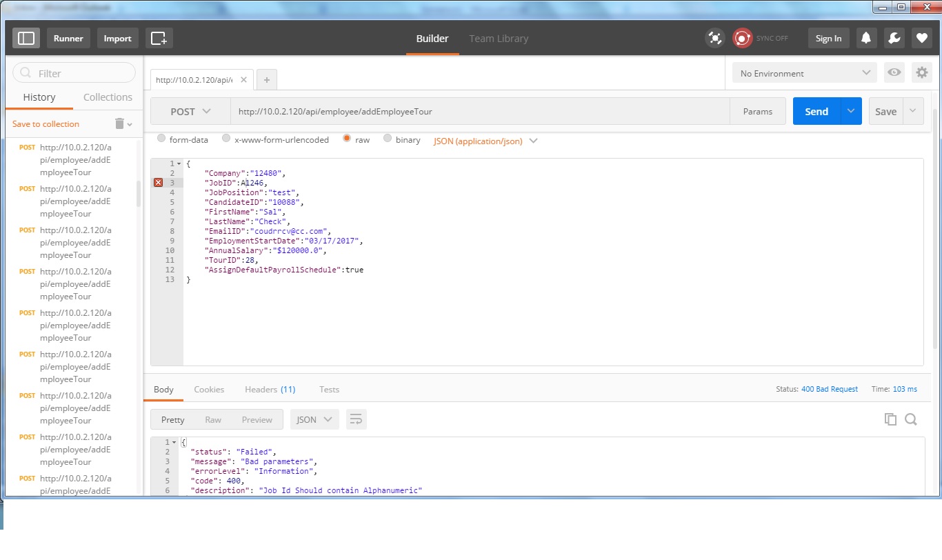The height and width of the screenshot is (560, 942).
Task: Click the history trash delete icon
Action: tap(119, 123)
